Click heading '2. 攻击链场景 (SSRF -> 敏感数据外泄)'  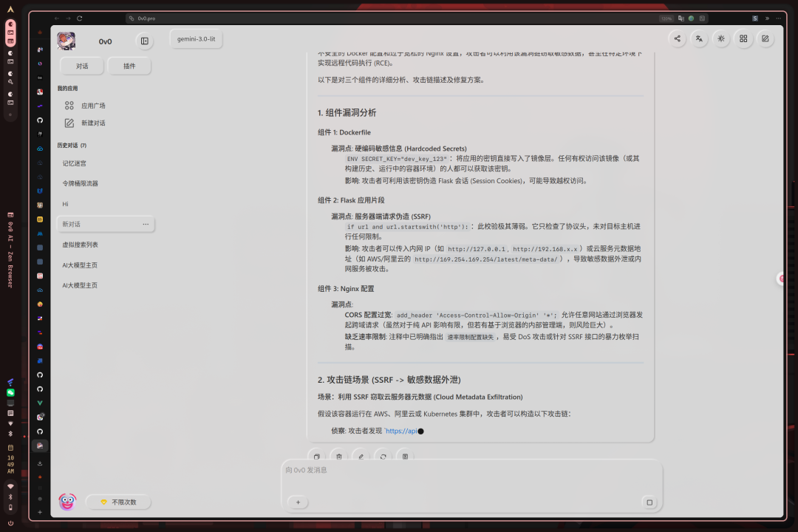point(389,380)
